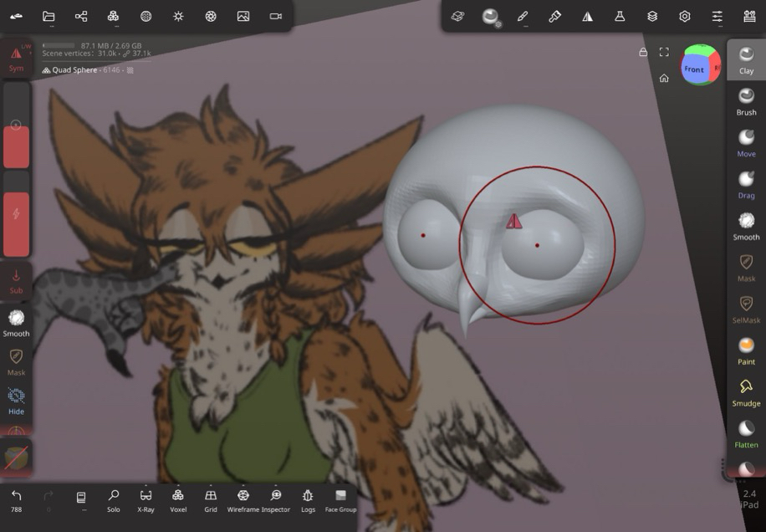The width and height of the screenshot is (766, 532).
Task: Pick the Smudge tool
Action: [x=746, y=391]
